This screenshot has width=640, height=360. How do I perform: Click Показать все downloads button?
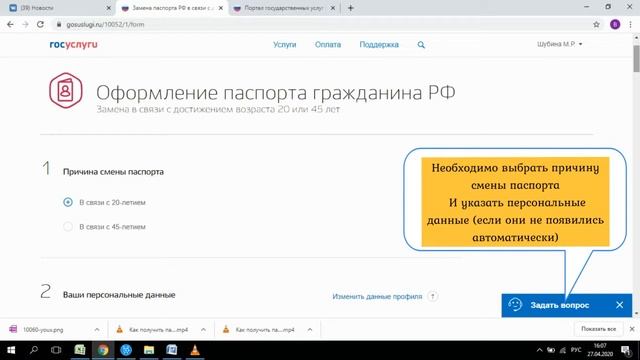598,329
